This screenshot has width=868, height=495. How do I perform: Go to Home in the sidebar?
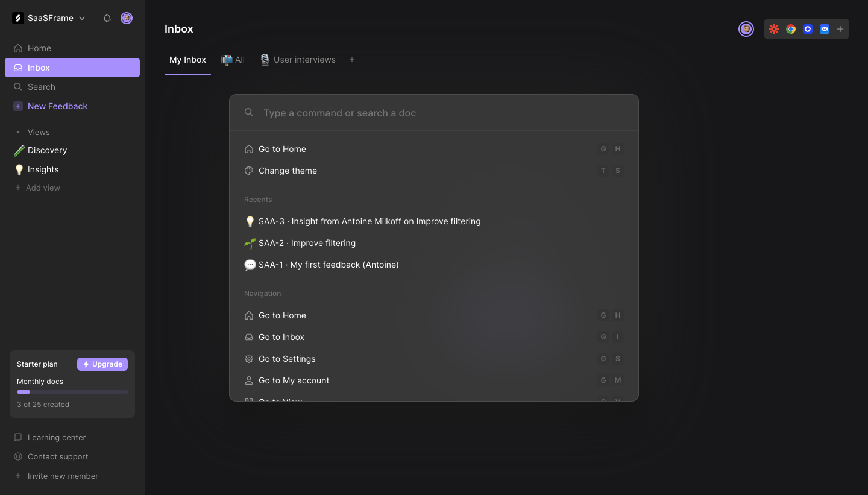(72, 48)
